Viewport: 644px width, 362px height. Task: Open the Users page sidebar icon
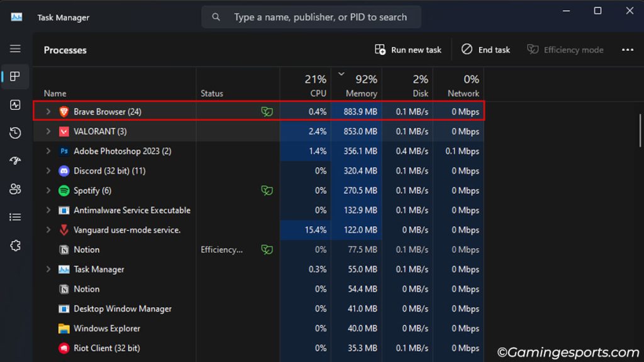pos(15,189)
